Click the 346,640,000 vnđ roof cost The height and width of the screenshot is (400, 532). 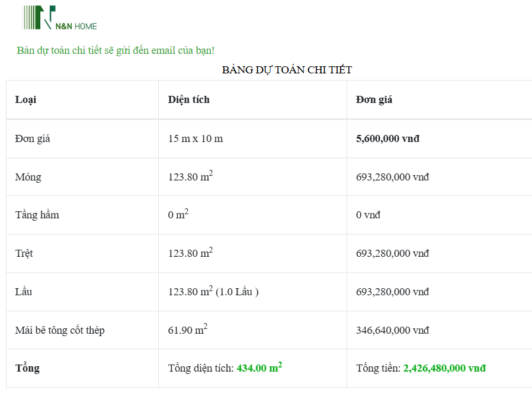point(392,330)
